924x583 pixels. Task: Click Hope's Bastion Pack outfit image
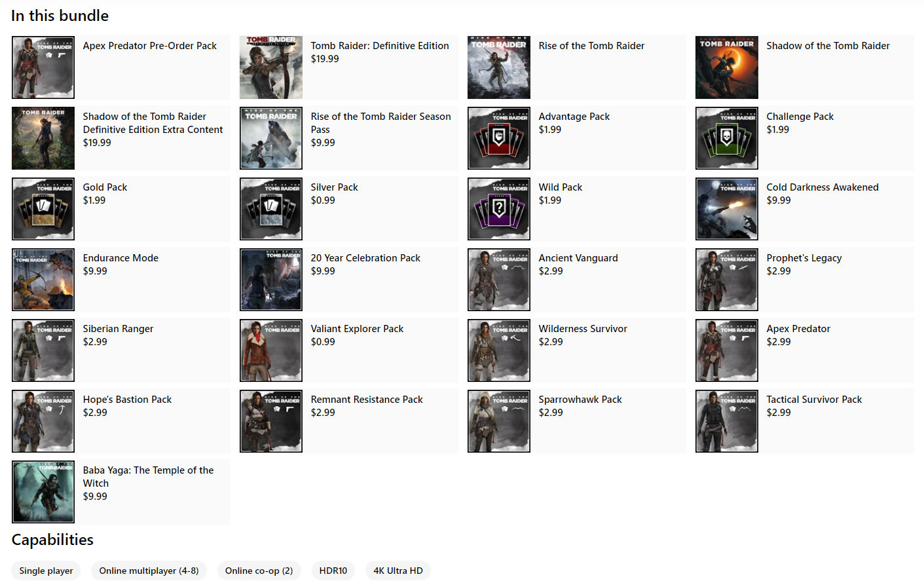tap(43, 421)
